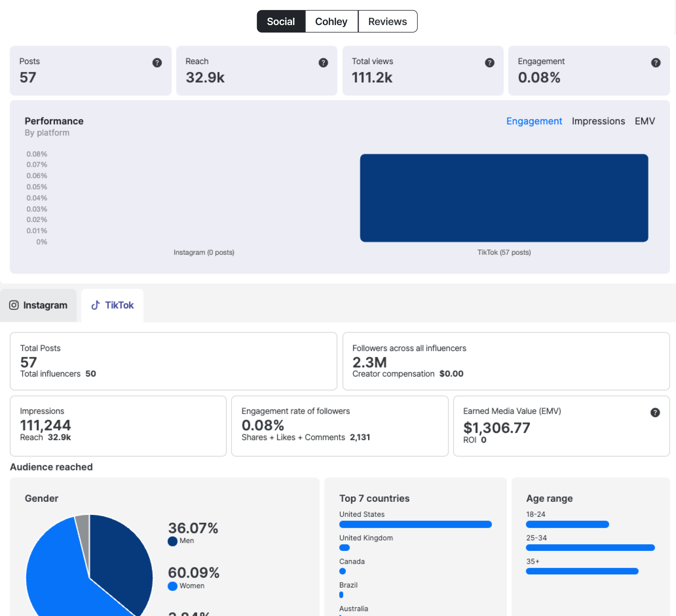676x616 pixels.
Task: Open the Engagement metric help icon
Action: tap(655, 62)
